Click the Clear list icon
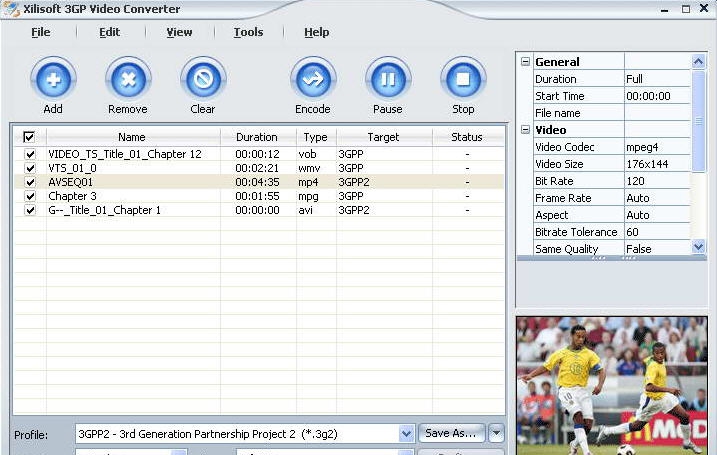This screenshot has width=717, height=455. [203, 79]
